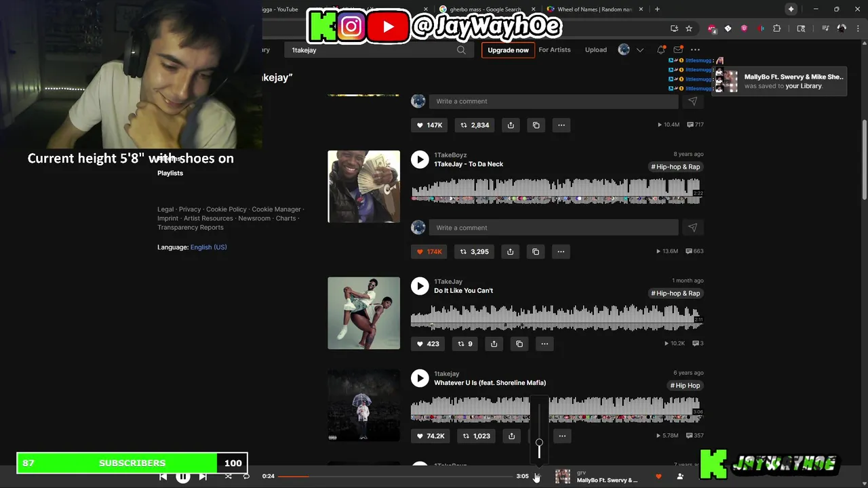Share the Do It Like You Can't track
Viewport: 868px width, 488px height.
point(494,344)
